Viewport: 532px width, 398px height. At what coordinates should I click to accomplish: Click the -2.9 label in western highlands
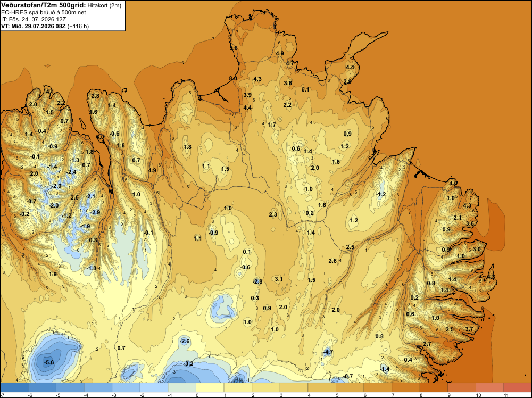95,212
